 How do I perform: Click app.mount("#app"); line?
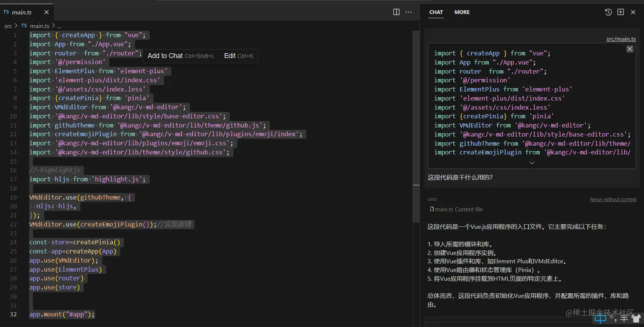coord(62,314)
